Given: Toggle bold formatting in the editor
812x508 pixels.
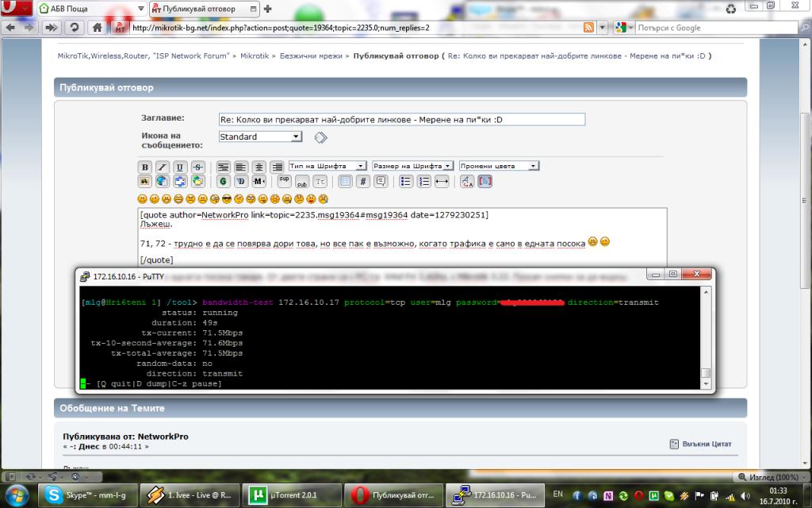Looking at the screenshot, I should pyautogui.click(x=144, y=167).
